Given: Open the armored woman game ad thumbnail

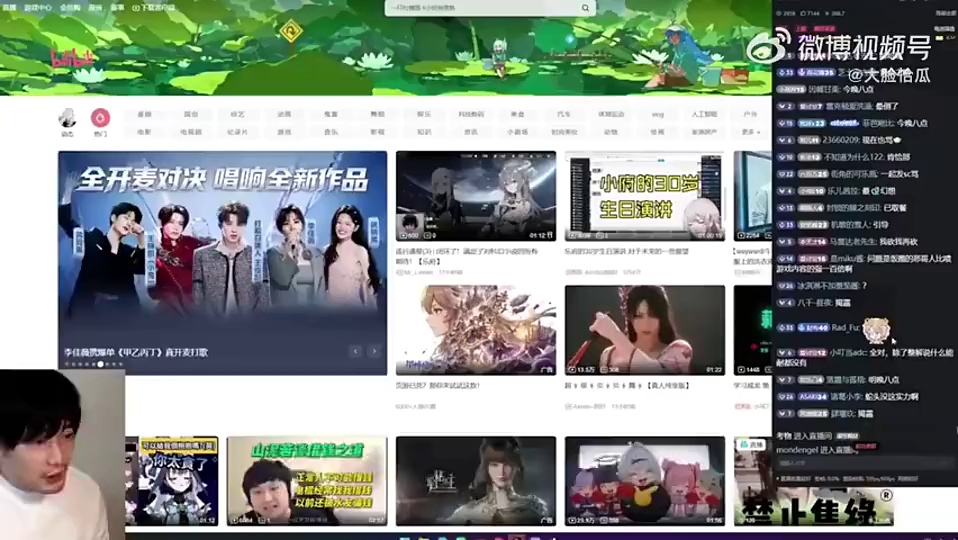Looking at the screenshot, I should [476, 481].
